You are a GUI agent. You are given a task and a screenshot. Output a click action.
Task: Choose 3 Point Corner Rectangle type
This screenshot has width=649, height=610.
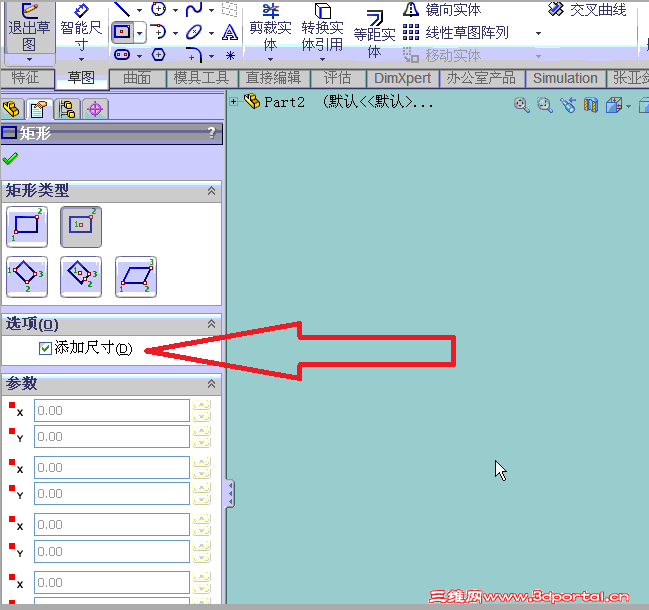[x=27, y=276]
